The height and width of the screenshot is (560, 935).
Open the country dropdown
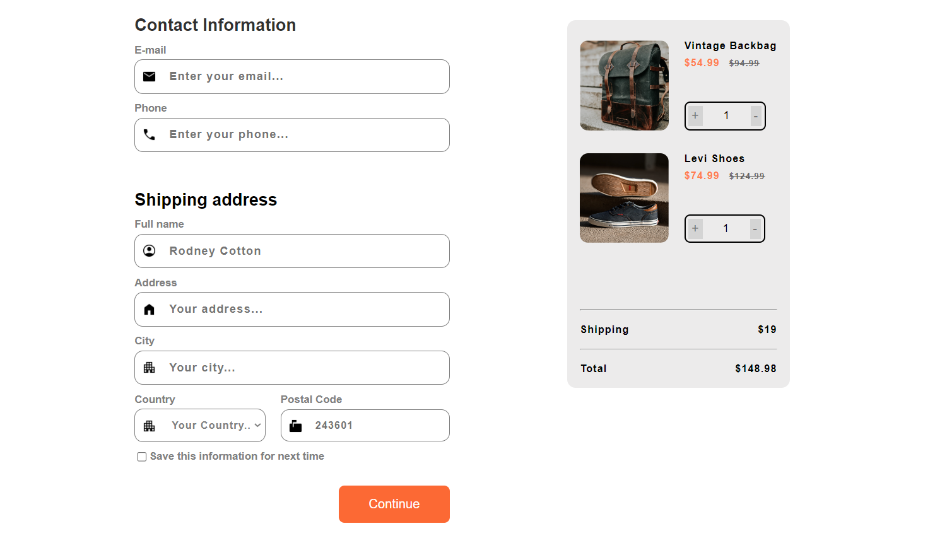pyautogui.click(x=200, y=425)
